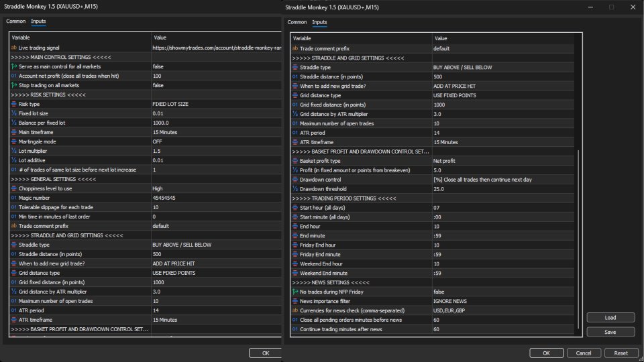Viewport: 644px width, 362px height.
Task: Click the Stop trading on all markets icon
Action: (14, 85)
